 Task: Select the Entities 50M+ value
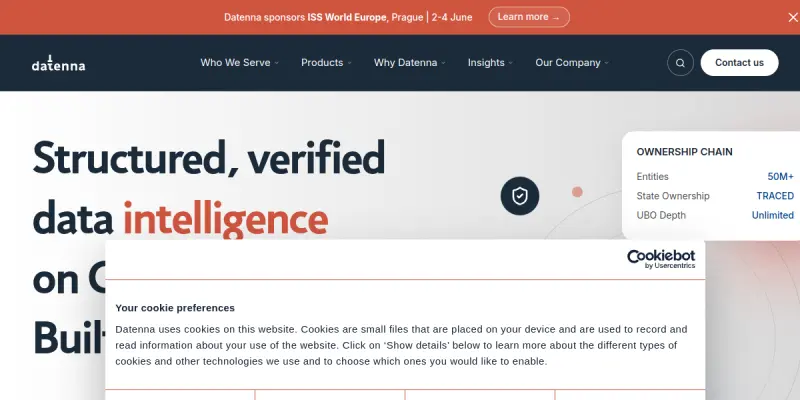[x=780, y=177]
